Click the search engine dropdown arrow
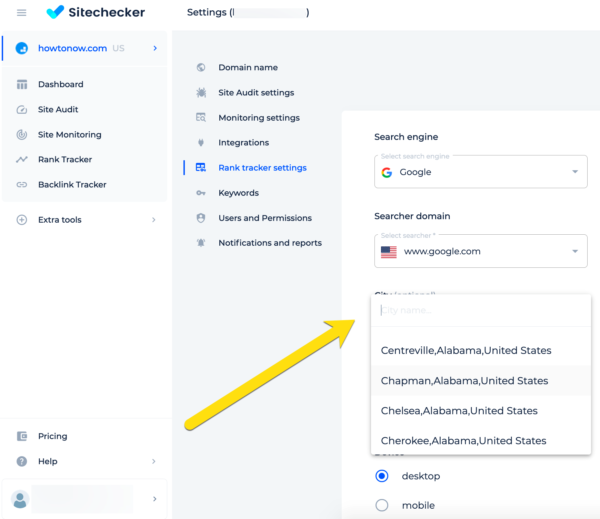Screen dimensions: 600x519 pyautogui.click(x=575, y=172)
